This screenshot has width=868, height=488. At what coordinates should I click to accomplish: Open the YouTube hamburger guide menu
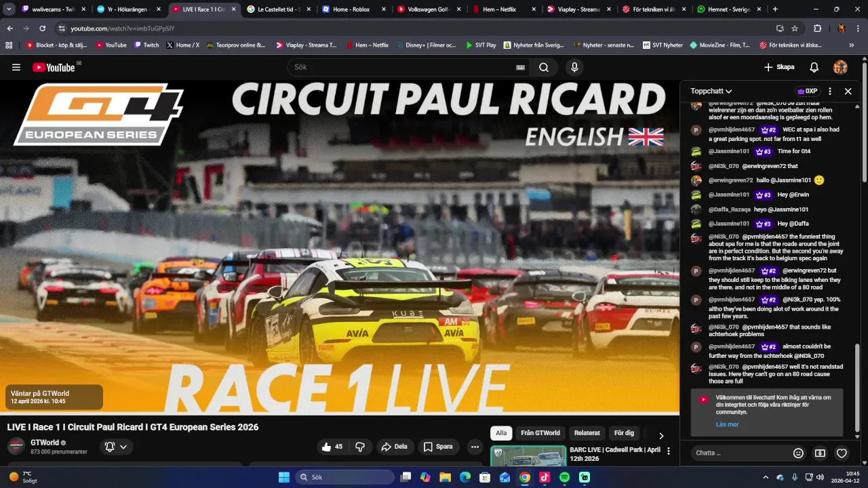pyautogui.click(x=16, y=67)
